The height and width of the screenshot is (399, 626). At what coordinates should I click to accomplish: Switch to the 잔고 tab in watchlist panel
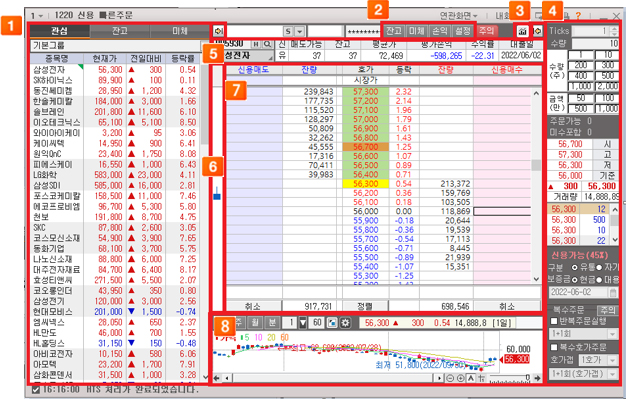tap(120, 31)
